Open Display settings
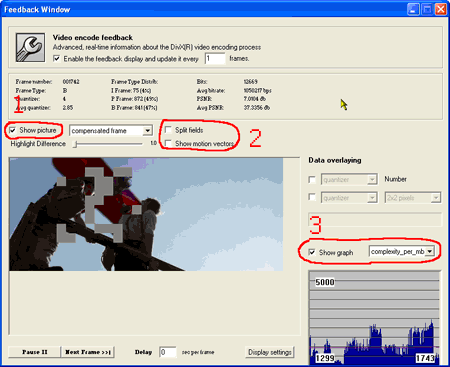 [270, 352]
